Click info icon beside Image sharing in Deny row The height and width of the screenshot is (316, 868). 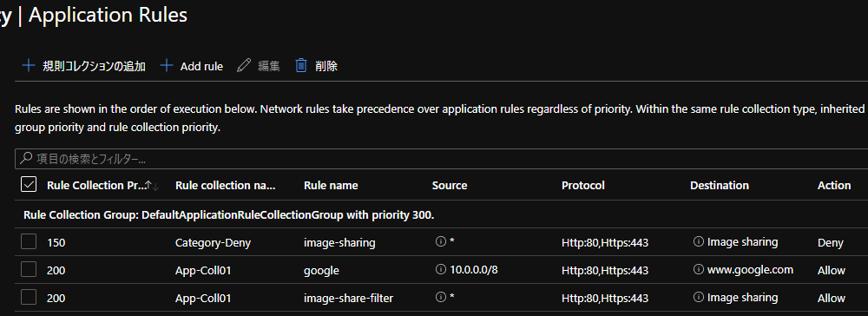(x=699, y=242)
